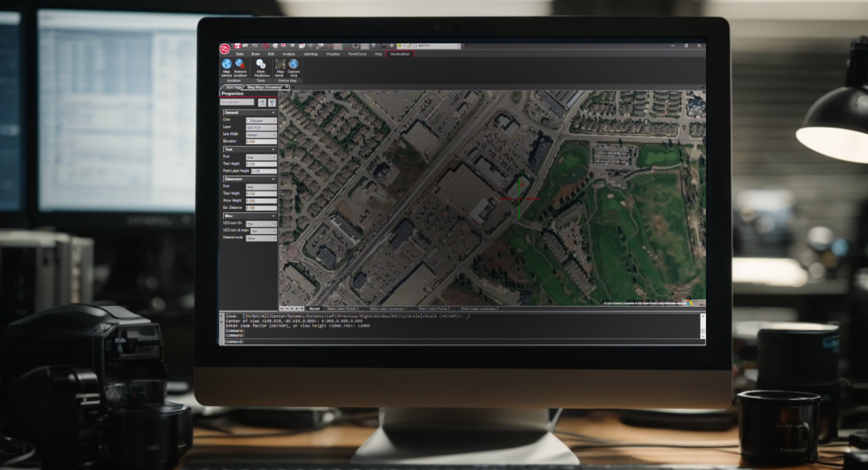868x470 pixels.
Task: Open Map Service globe icon
Action: click(227, 64)
